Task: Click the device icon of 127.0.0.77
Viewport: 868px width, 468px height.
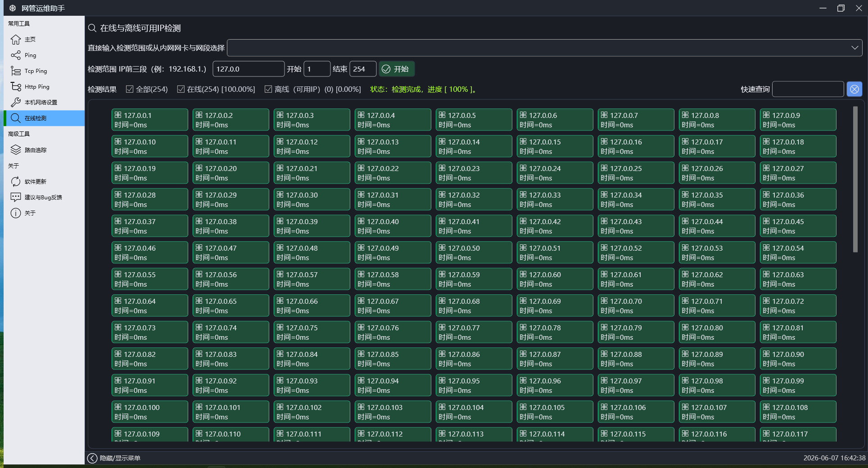Action: click(442, 328)
